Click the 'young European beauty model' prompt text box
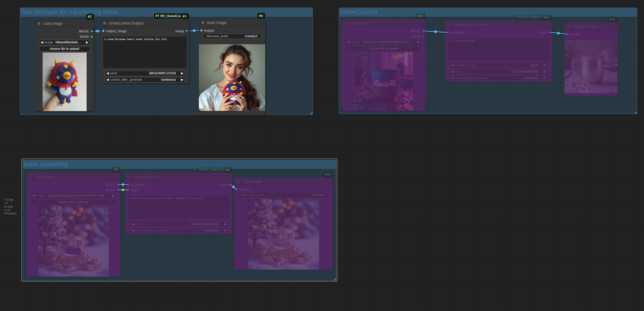This screenshot has width=644, height=311. (x=145, y=52)
